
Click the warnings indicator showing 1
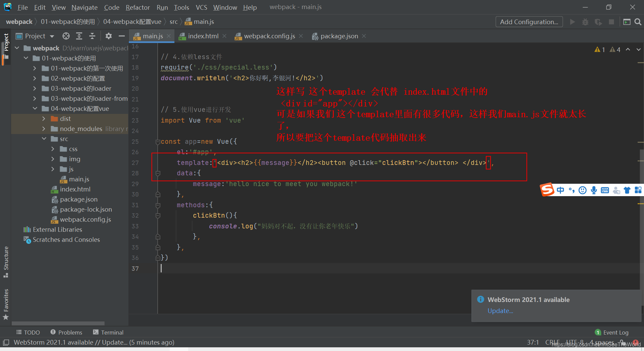click(600, 49)
